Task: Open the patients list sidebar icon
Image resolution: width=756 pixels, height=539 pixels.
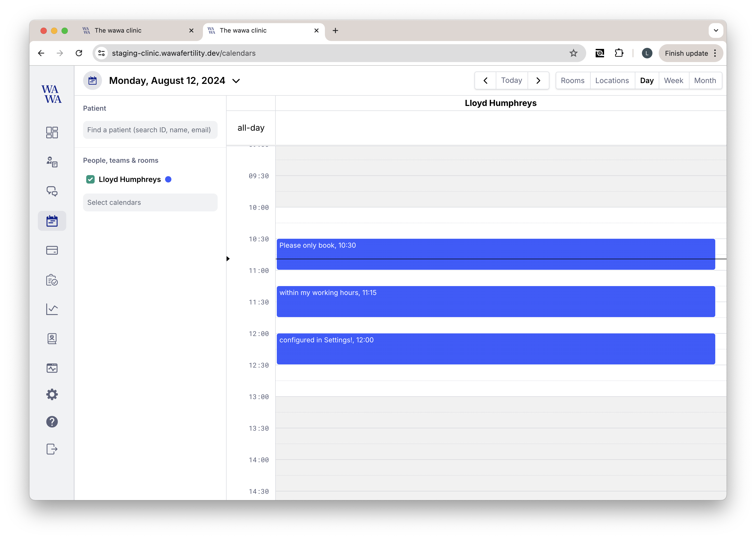Action: pyautogui.click(x=52, y=162)
